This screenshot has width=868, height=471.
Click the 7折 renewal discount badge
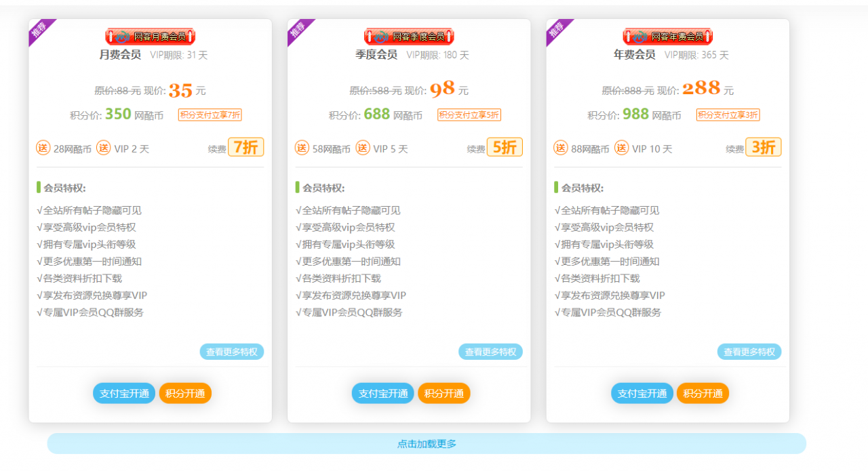pyautogui.click(x=246, y=147)
